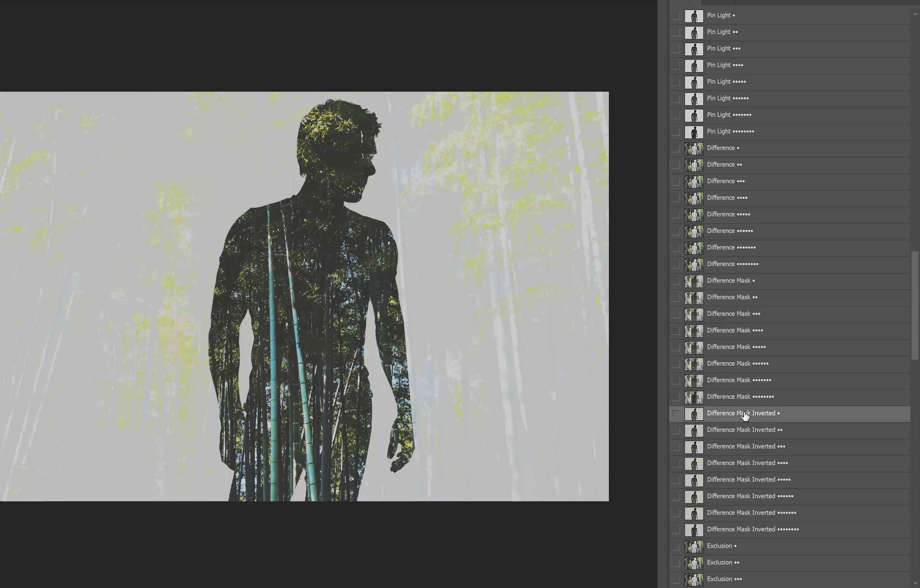Screen dimensions: 920x588
Task: Toggle visibility of Difference Mask Inverted • layer
Action: pyautogui.click(x=676, y=414)
